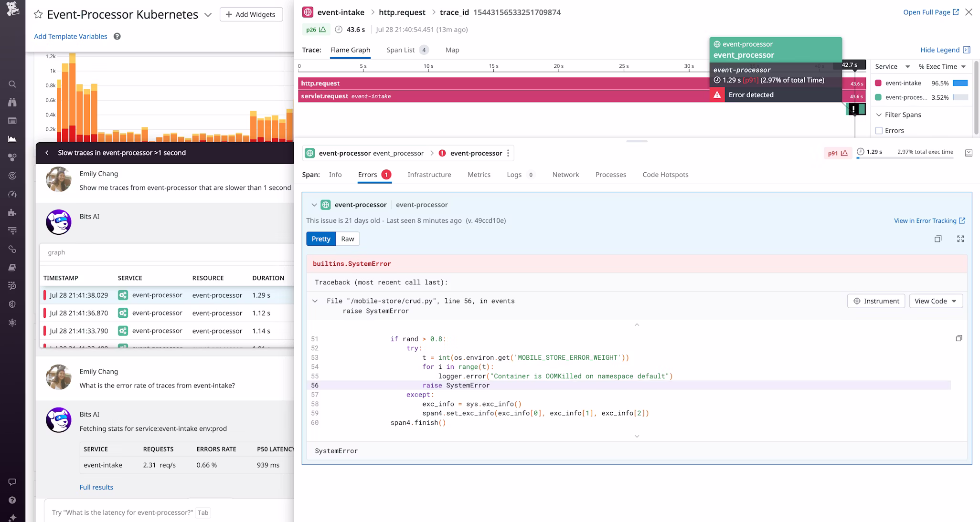This screenshot has width=980, height=522.
Task: Click the pink event-intake color swatch
Action: [x=878, y=83]
